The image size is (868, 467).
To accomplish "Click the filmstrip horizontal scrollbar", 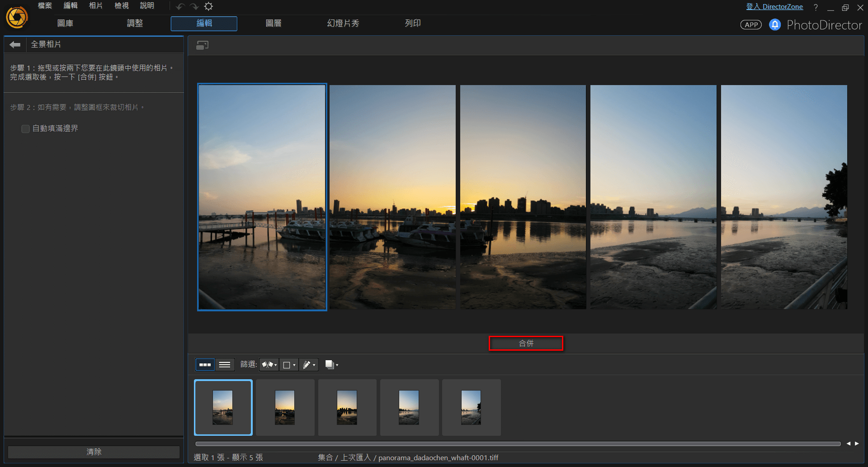I will click(518, 444).
